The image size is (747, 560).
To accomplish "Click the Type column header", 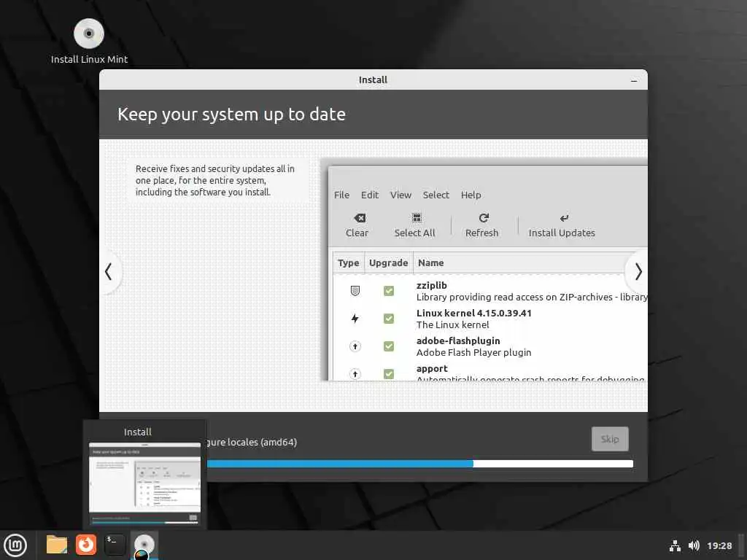I will pyautogui.click(x=348, y=262).
